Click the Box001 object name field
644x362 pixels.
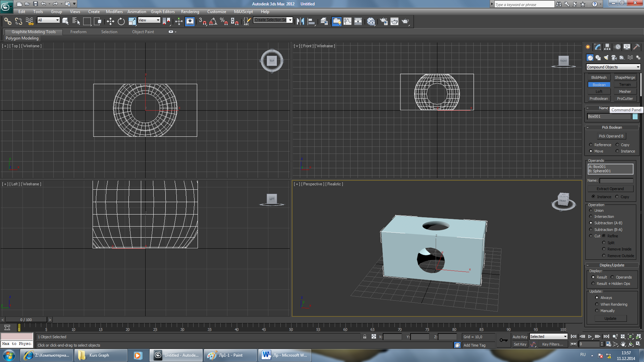pyautogui.click(x=609, y=116)
